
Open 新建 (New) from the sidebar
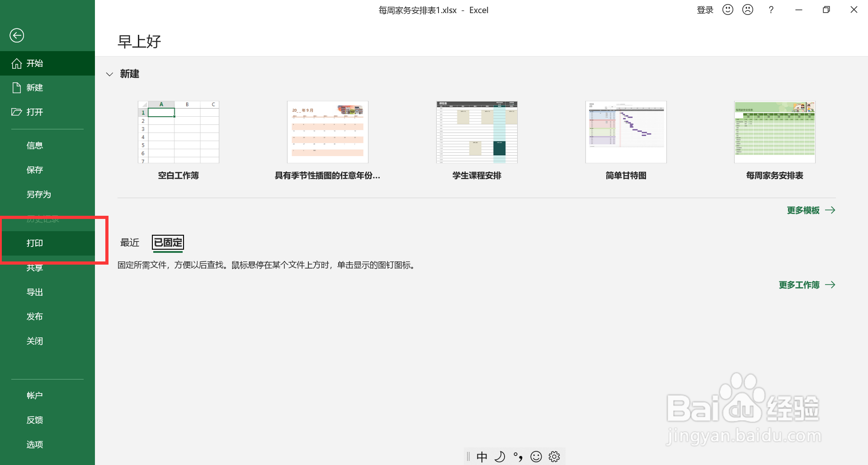click(35, 87)
